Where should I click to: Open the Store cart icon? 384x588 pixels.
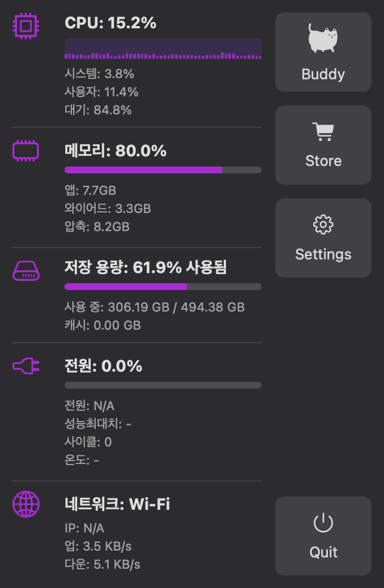(x=323, y=132)
